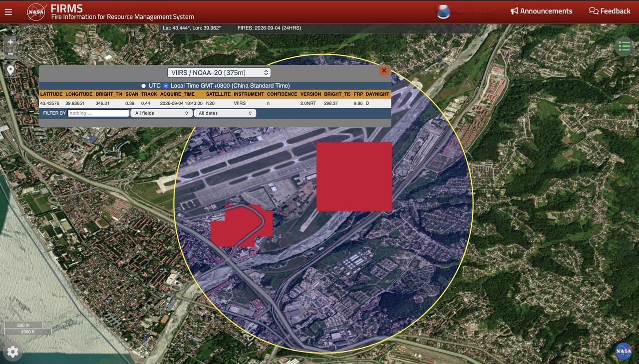This screenshot has height=364, width=639.
Task: Click the SCAN column header
Action: (132, 94)
